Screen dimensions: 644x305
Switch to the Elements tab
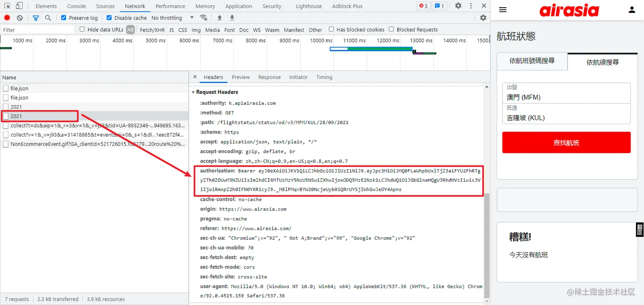tap(46, 6)
